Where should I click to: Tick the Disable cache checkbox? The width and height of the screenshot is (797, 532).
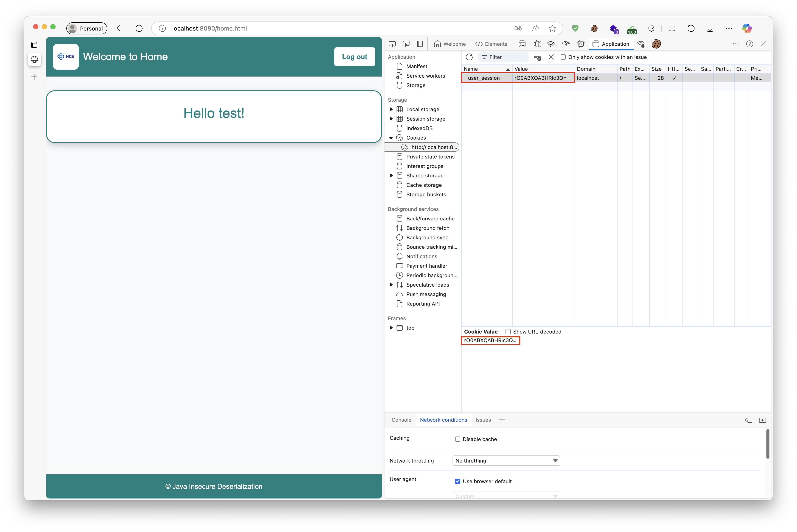457,439
